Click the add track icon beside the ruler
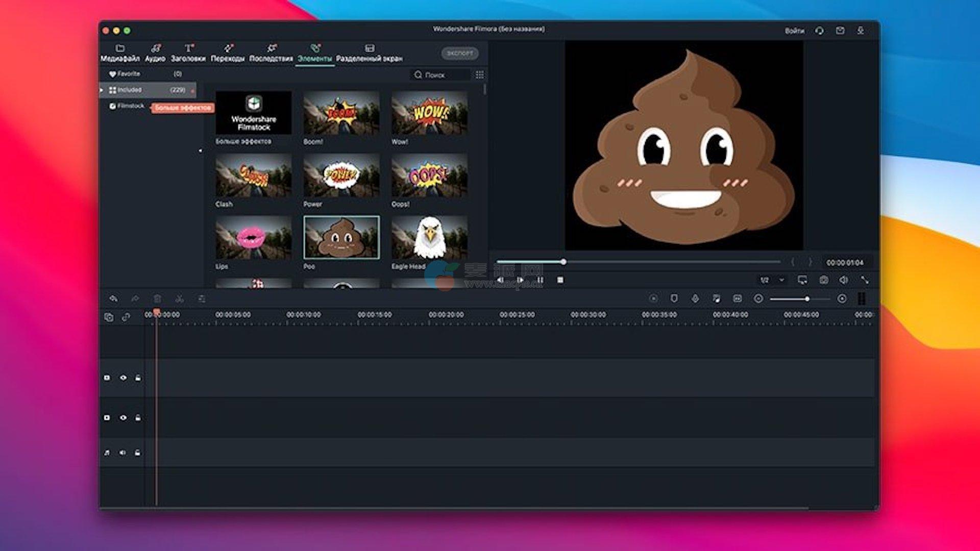 pos(109,317)
